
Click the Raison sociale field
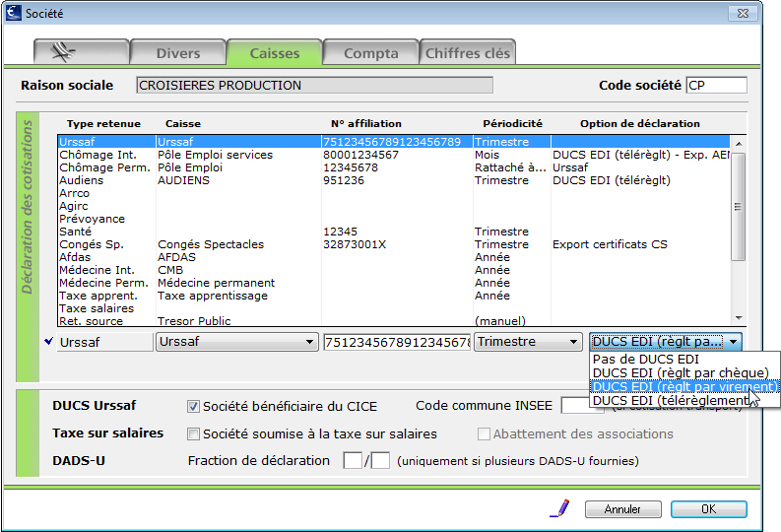coord(315,85)
